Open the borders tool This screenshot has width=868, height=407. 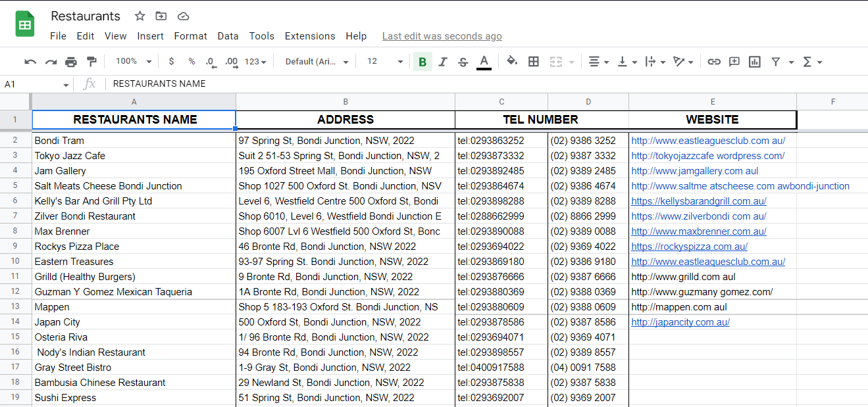point(534,62)
